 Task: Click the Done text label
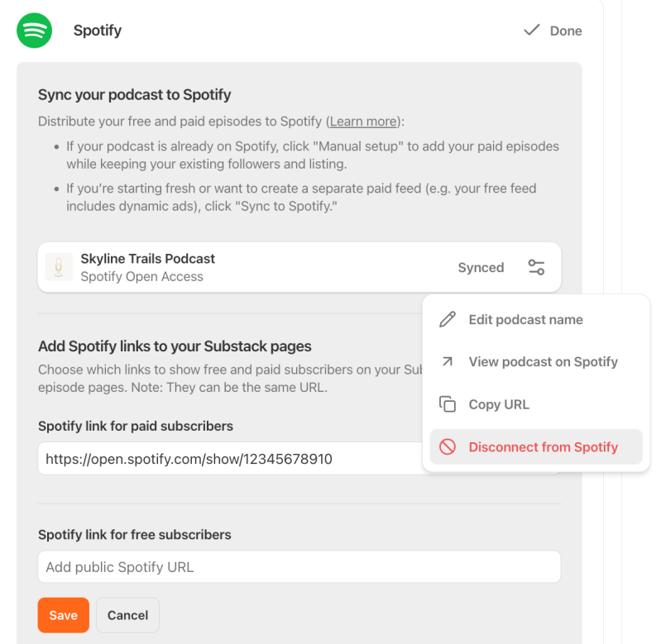pyautogui.click(x=566, y=31)
